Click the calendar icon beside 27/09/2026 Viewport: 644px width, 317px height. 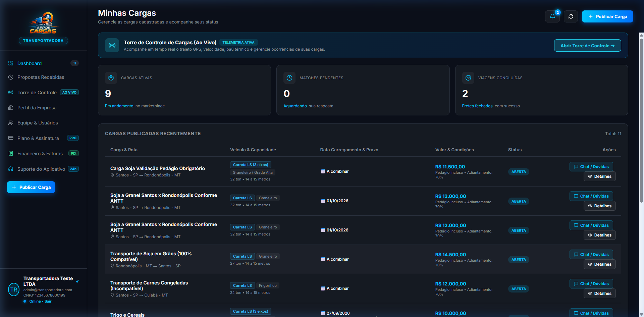[323, 313]
